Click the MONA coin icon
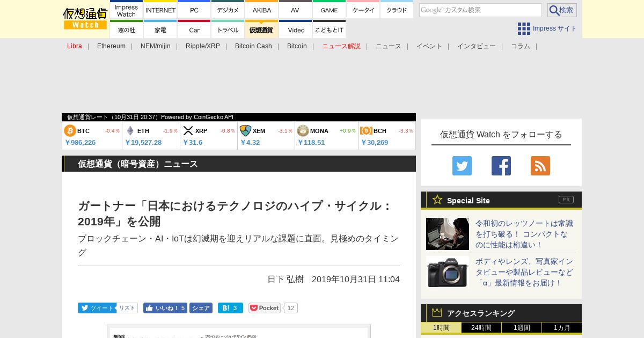The width and height of the screenshot is (644, 338). (303, 130)
